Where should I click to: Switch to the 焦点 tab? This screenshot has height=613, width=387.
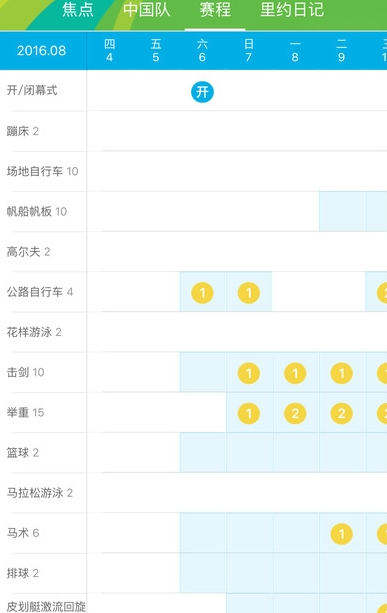[x=78, y=10]
